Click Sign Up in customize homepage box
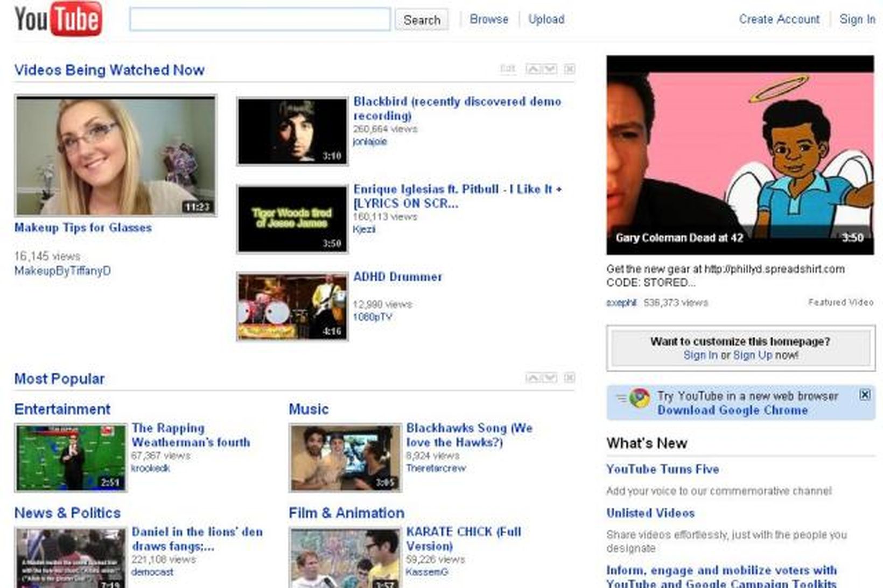883x588 pixels. click(x=753, y=355)
